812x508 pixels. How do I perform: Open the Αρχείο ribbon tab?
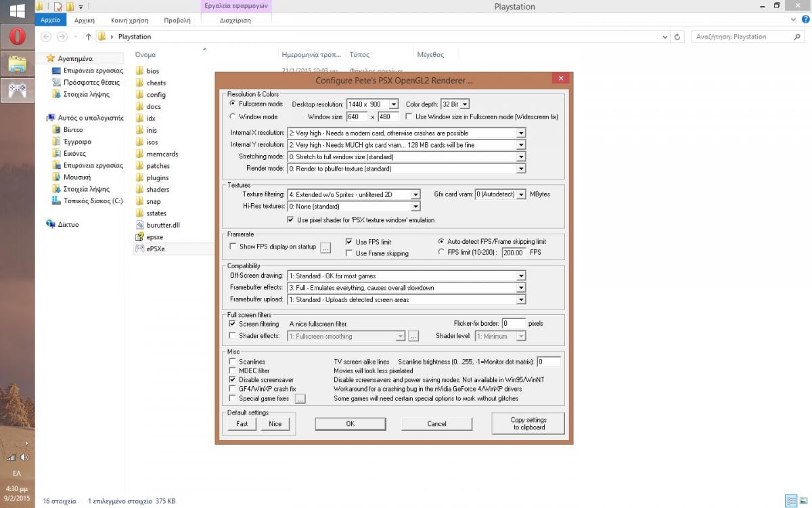pyautogui.click(x=51, y=20)
